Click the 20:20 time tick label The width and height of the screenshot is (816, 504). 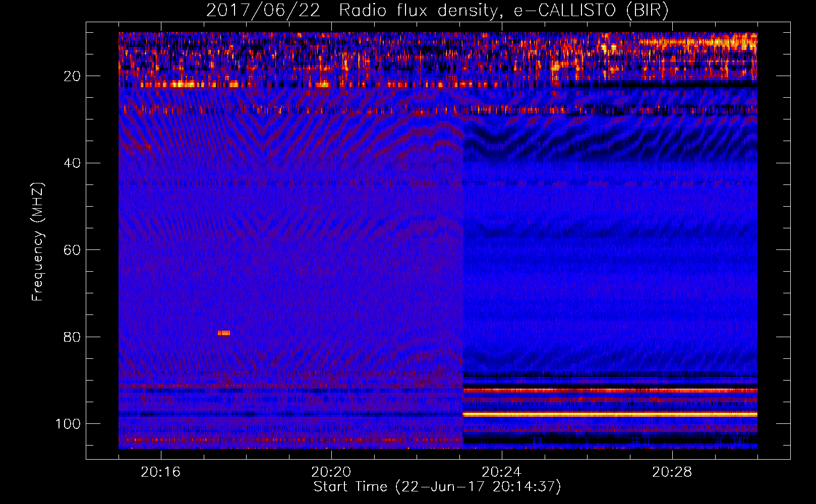pyautogui.click(x=331, y=472)
